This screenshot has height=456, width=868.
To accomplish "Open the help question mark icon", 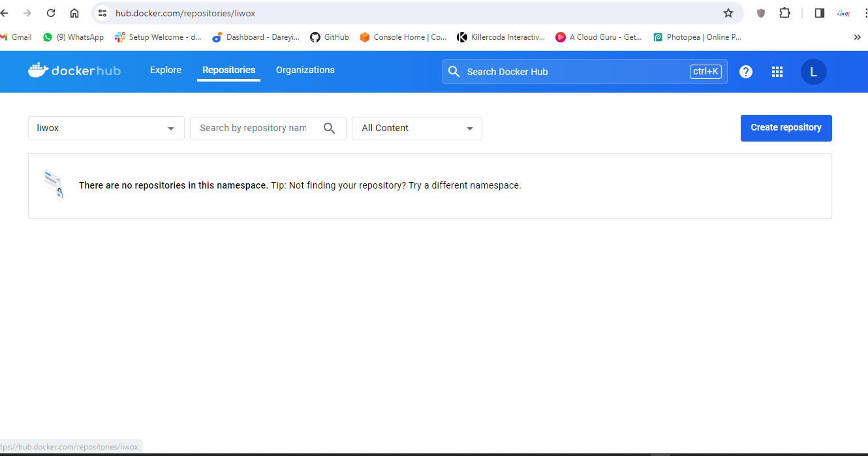I will [746, 72].
